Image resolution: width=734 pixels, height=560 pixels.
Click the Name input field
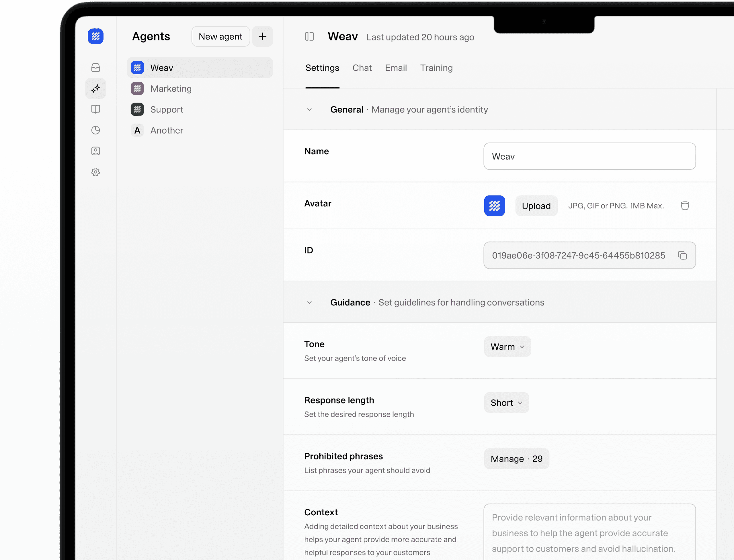[x=589, y=156]
